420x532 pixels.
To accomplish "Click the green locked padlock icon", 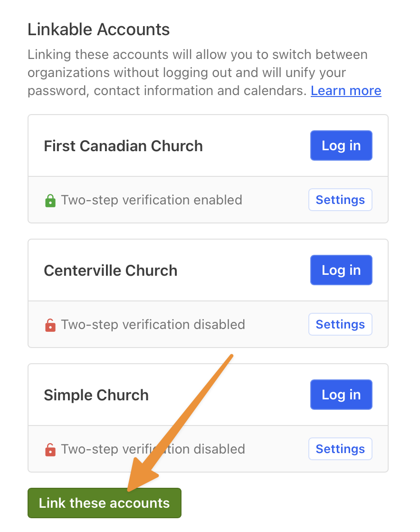I will click(x=50, y=201).
